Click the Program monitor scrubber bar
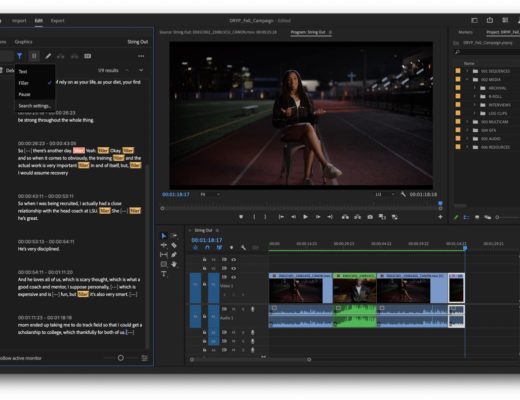Viewport: 520px width, 400px height. [301, 208]
